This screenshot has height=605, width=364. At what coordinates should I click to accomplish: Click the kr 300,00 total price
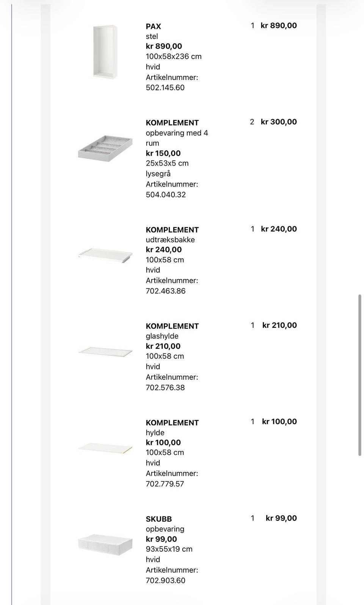point(279,122)
